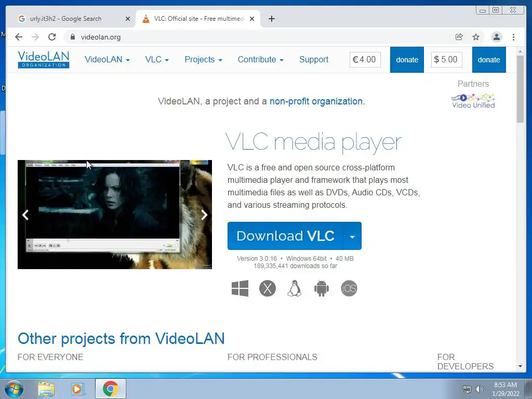
Task: Donate the euro amount
Action: coord(407,60)
